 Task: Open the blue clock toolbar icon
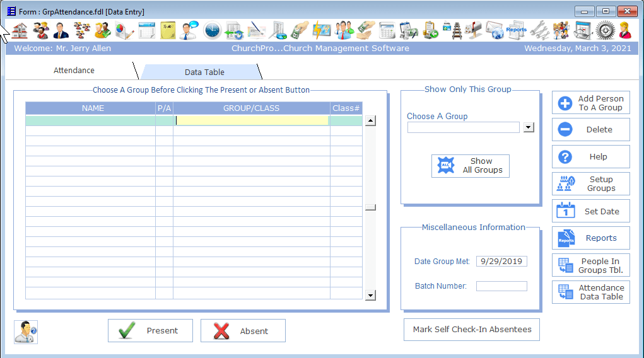tap(213, 31)
